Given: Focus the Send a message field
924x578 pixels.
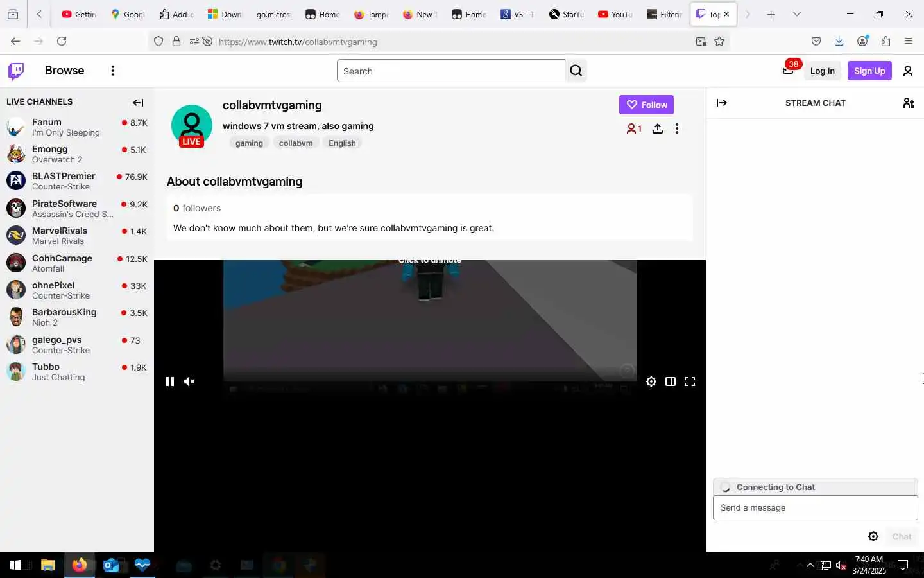Looking at the screenshot, I should tap(815, 507).
